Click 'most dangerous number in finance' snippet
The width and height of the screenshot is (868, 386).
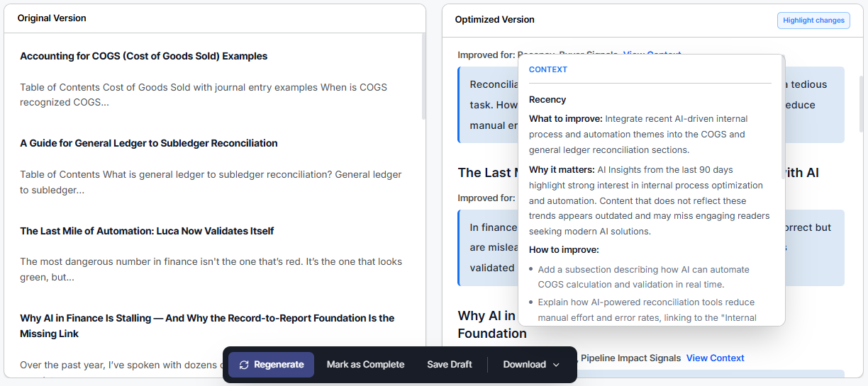(x=211, y=269)
